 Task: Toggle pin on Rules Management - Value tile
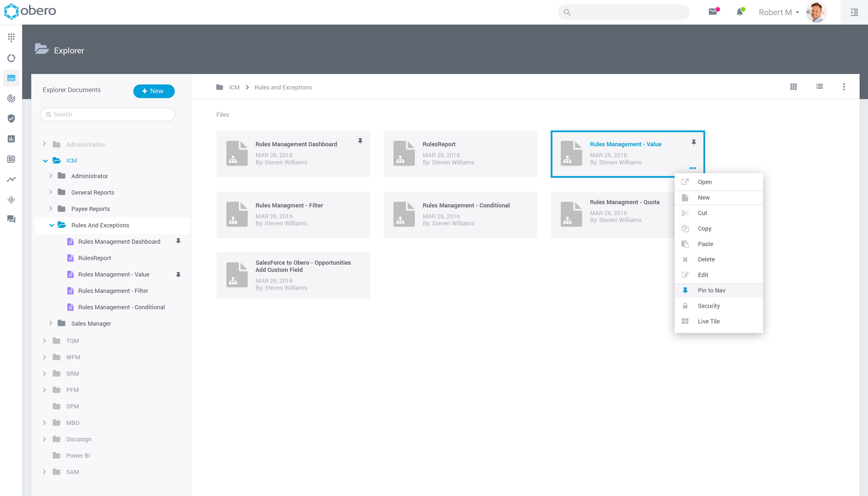(x=694, y=142)
